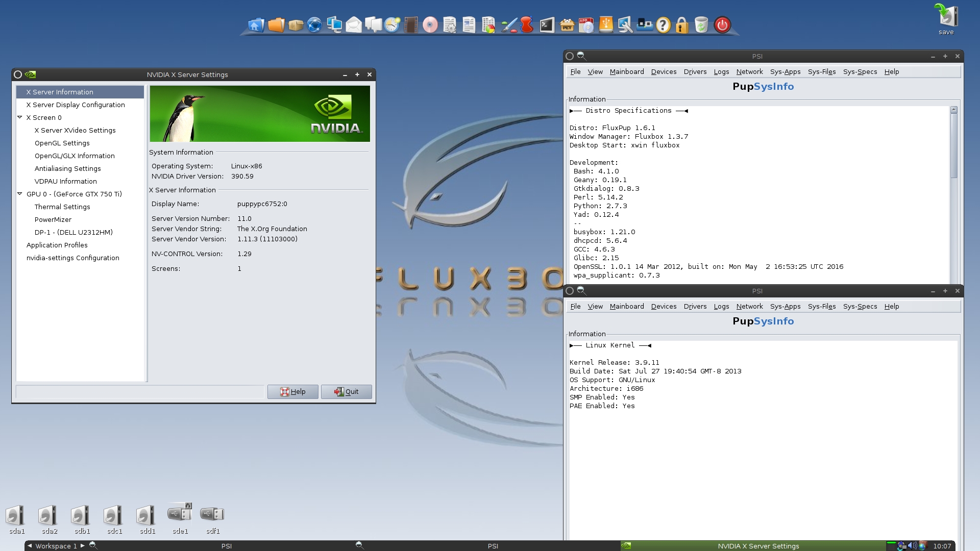Viewport: 980px width, 551px height.
Task: Click the next workspace arrow in taskbar
Action: coord(83,546)
